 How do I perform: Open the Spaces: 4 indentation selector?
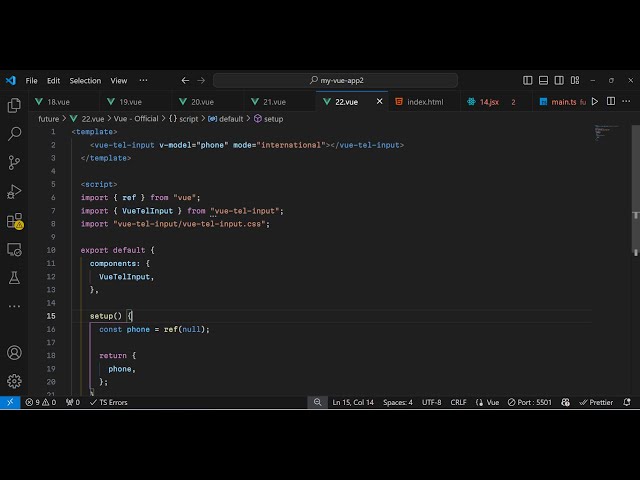click(x=397, y=402)
